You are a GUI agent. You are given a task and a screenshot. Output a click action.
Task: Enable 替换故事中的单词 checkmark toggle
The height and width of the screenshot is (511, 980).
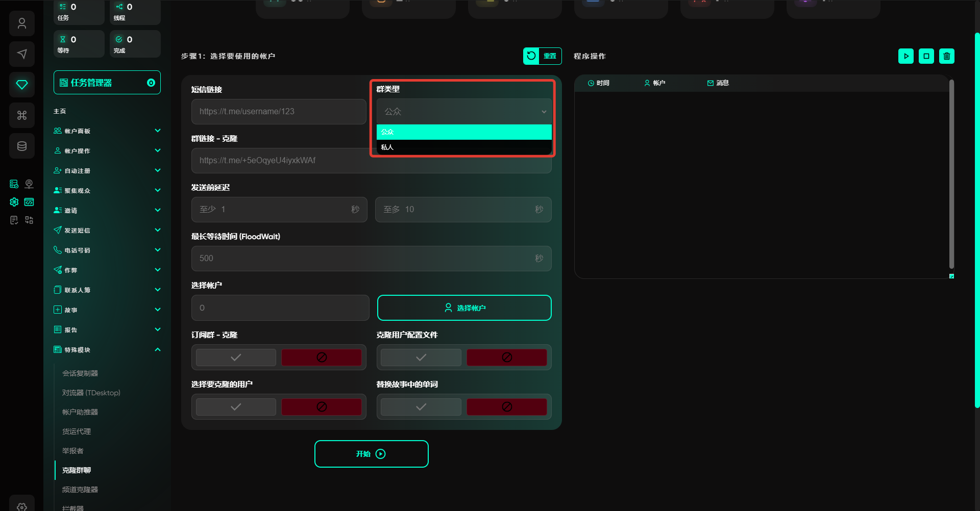[x=421, y=407]
